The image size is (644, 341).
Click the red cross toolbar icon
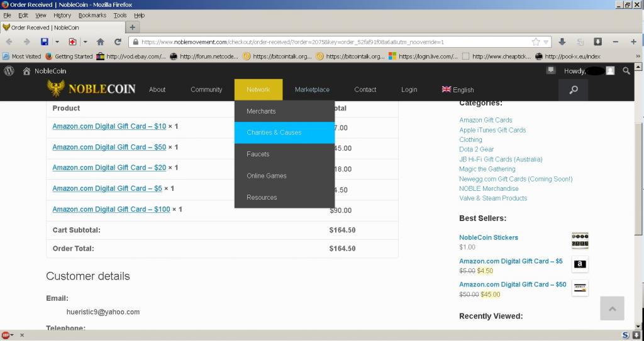[x=72, y=42]
